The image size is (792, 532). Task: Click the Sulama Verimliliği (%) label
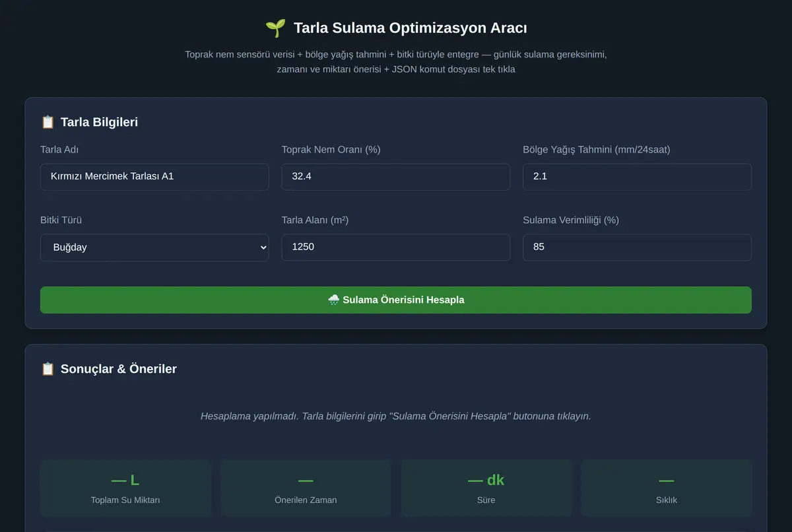click(571, 220)
